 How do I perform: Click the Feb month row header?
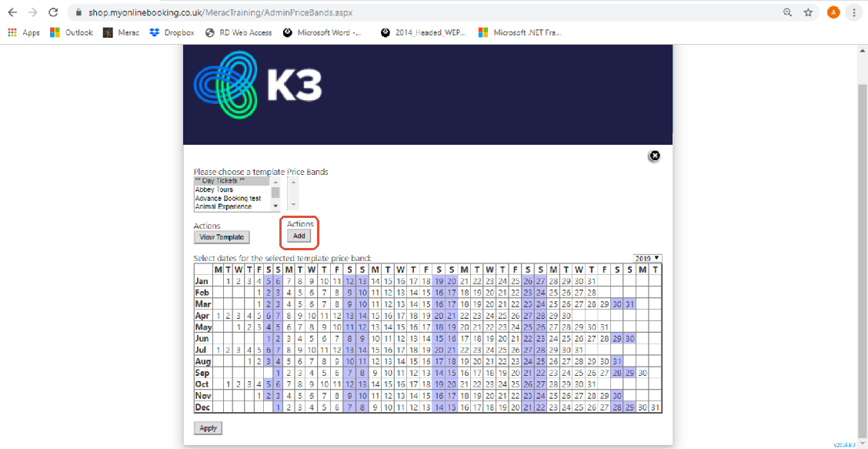[203, 292]
